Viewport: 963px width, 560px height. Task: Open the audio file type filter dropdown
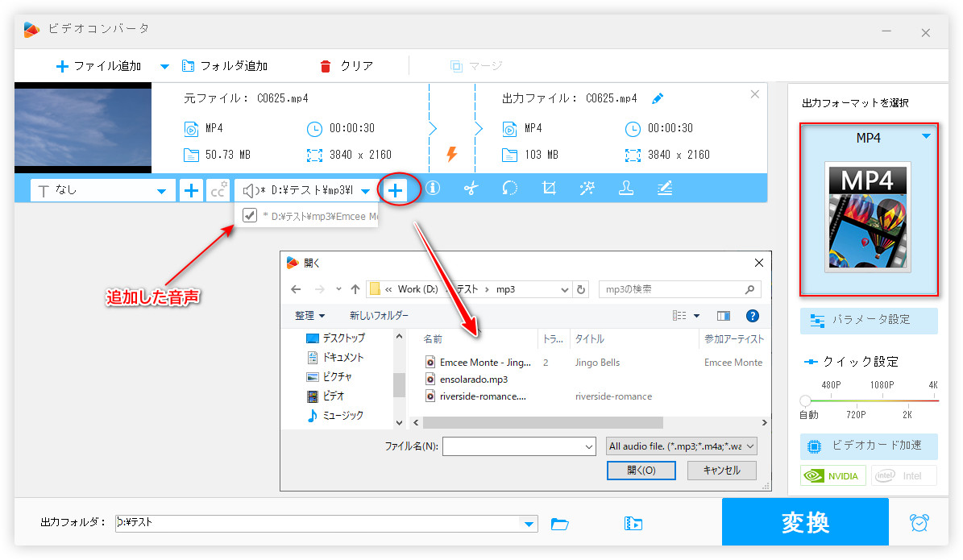682,446
